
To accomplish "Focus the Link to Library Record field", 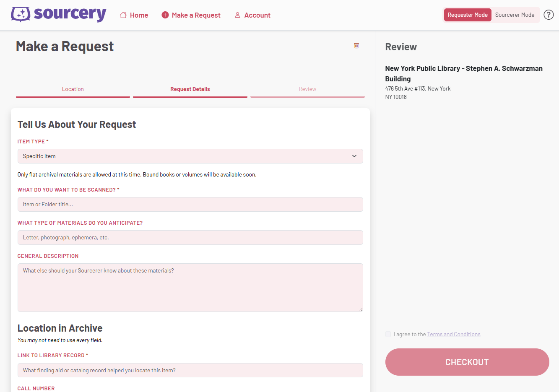I will [x=190, y=370].
